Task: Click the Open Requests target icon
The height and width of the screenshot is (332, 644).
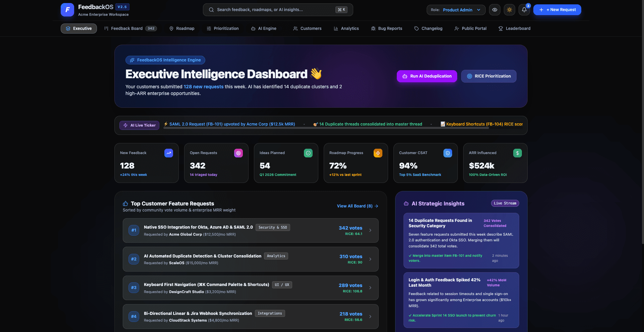Action: tap(238, 153)
